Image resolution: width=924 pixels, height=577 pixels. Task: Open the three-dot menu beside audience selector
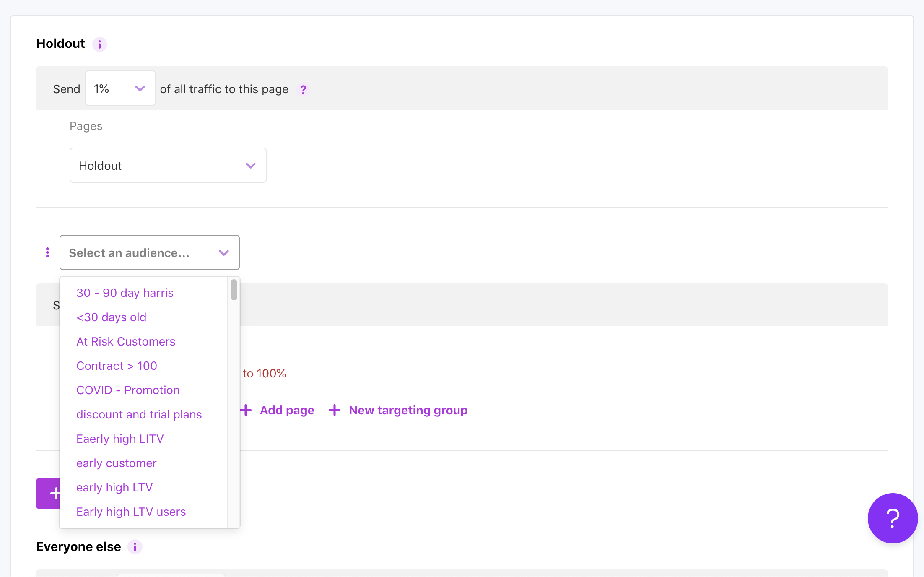click(47, 252)
